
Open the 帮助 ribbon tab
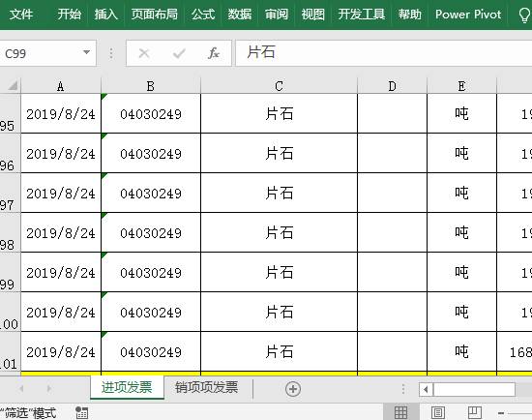pyautogui.click(x=409, y=15)
